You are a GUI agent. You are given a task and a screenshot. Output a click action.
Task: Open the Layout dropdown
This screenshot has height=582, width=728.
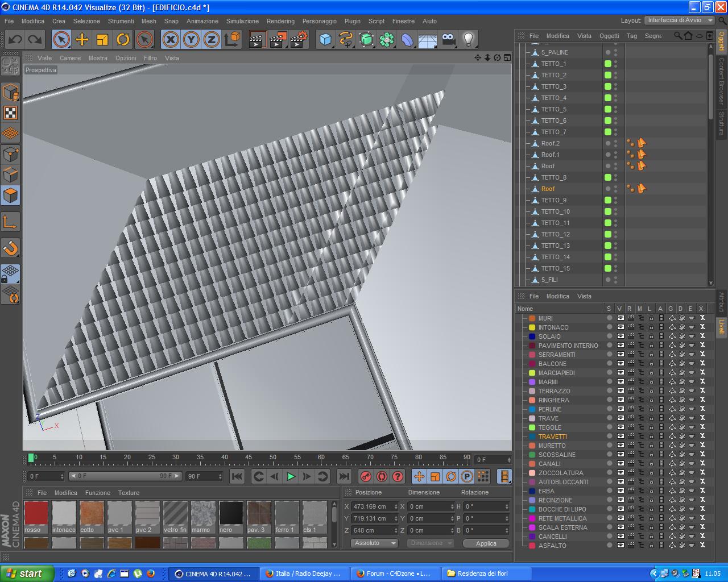[x=680, y=20]
